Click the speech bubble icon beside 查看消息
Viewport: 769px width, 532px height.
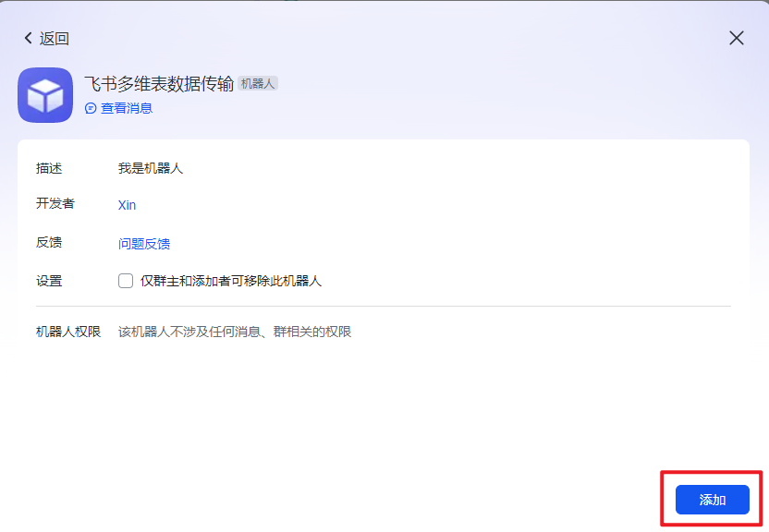[x=91, y=108]
